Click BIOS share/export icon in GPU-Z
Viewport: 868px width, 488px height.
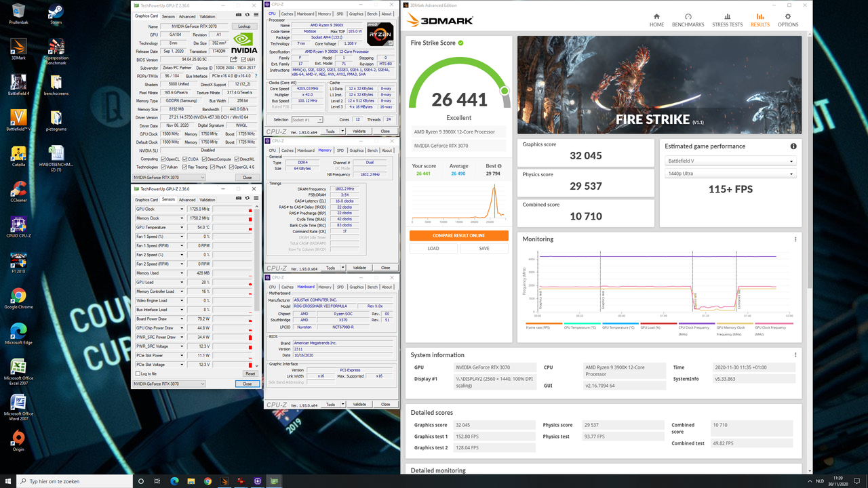(234, 59)
